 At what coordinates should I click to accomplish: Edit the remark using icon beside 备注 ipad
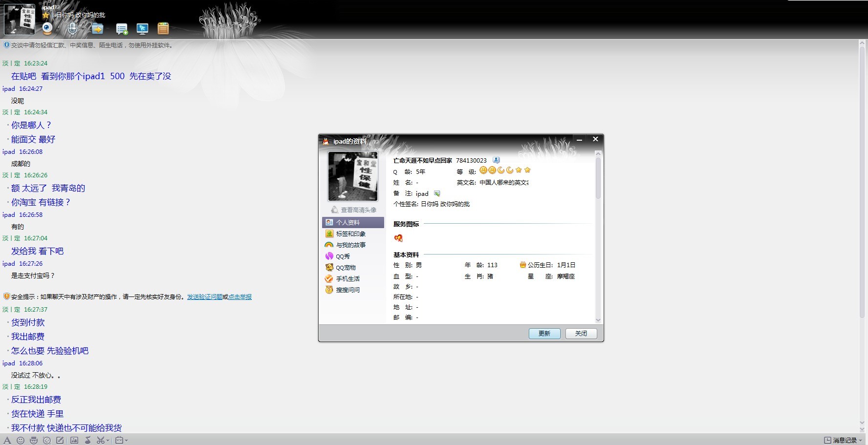point(437,193)
